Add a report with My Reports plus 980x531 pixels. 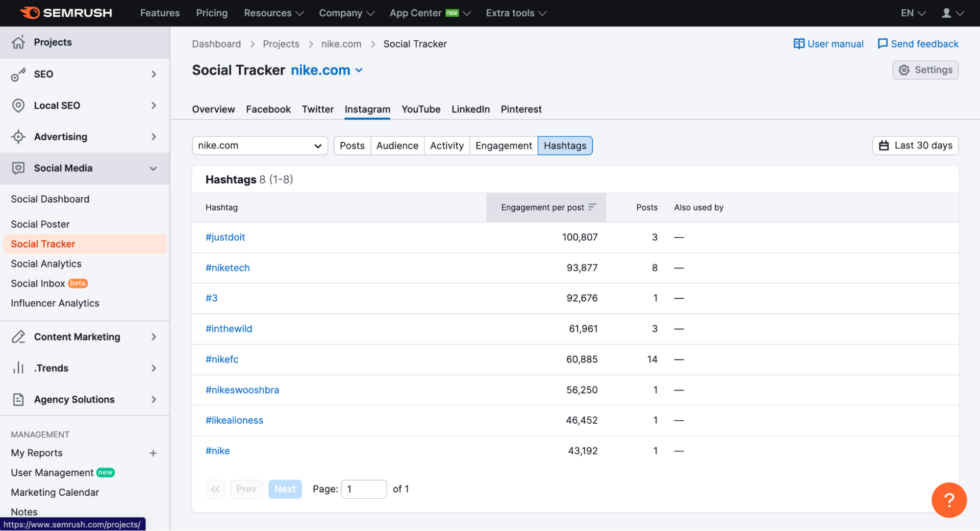(153, 453)
